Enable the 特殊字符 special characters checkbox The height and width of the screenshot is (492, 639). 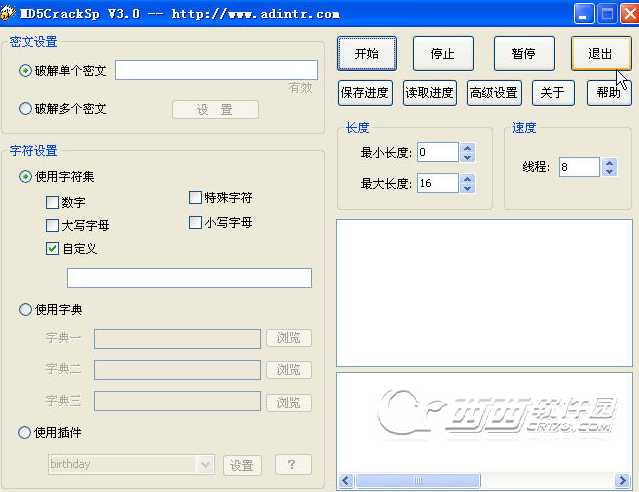tap(195, 198)
